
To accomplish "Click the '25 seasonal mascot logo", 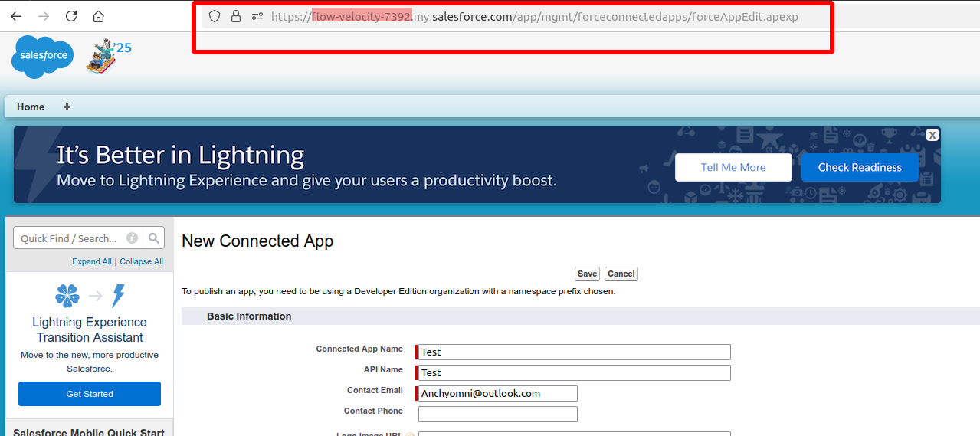I will 108,57.
